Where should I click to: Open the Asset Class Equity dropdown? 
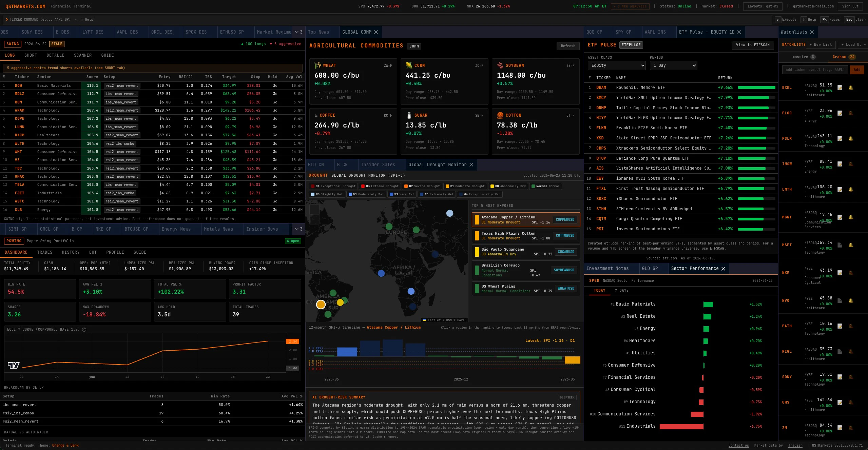(616, 65)
